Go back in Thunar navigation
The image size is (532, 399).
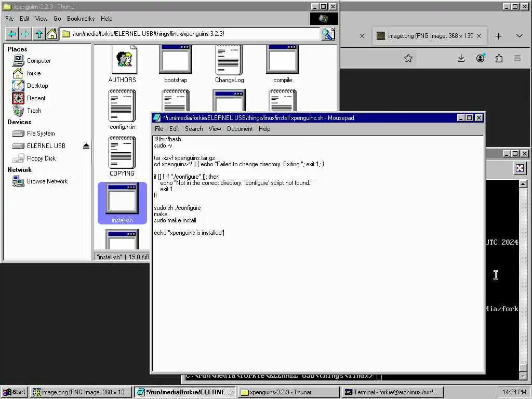click(12, 34)
